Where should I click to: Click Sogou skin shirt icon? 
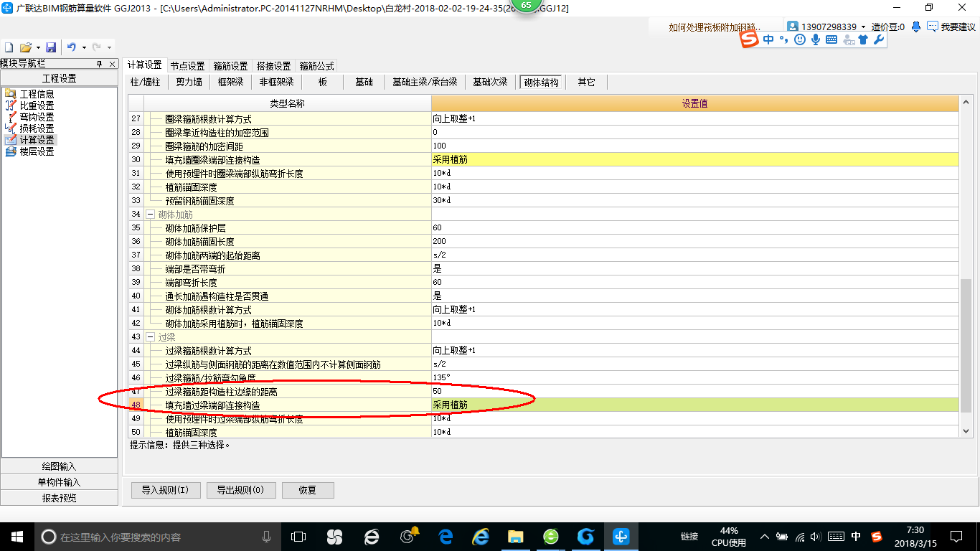(863, 39)
